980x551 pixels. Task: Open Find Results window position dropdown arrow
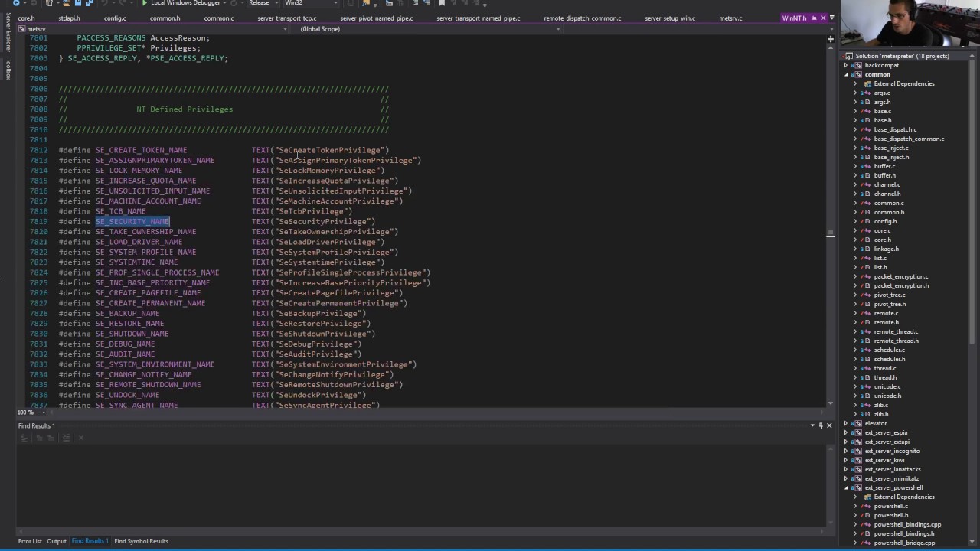coord(812,425)
